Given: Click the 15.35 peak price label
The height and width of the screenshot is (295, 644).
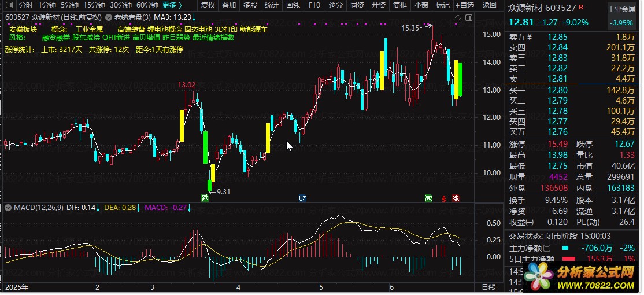Looking at the screenshot, I should (410, 28).
